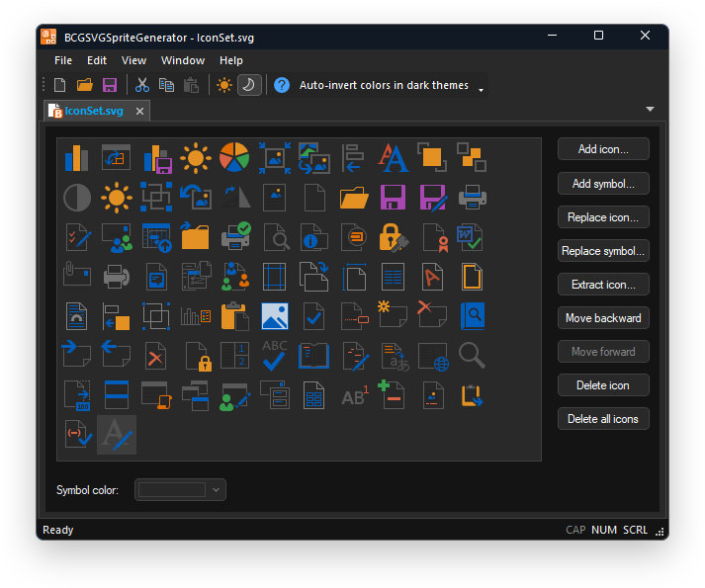Select the printer with green checkmark icon

pyautogui.click(x=235, y=236)
